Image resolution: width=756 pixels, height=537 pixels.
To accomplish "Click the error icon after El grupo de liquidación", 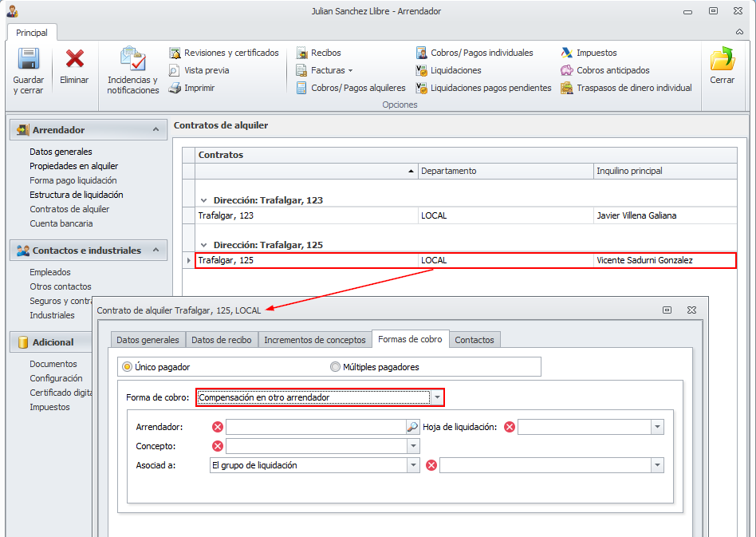I will 431,466.
